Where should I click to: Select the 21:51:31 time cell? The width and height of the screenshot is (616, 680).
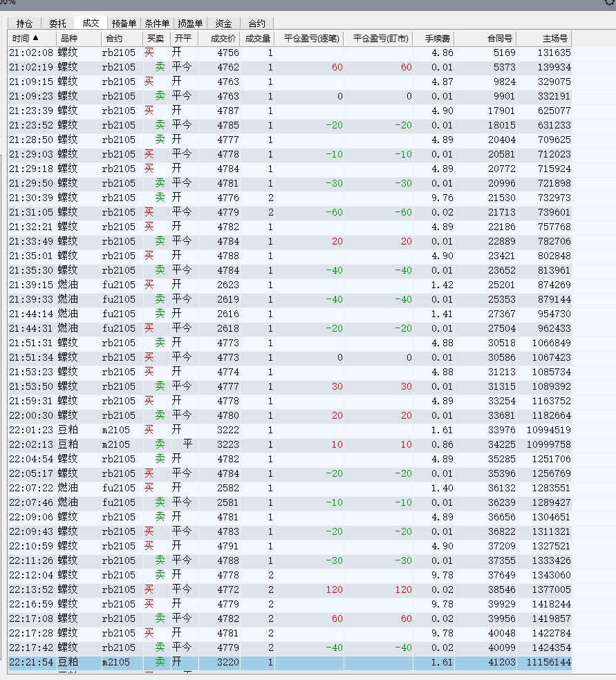pyautogui.click(x=31, y=343)
